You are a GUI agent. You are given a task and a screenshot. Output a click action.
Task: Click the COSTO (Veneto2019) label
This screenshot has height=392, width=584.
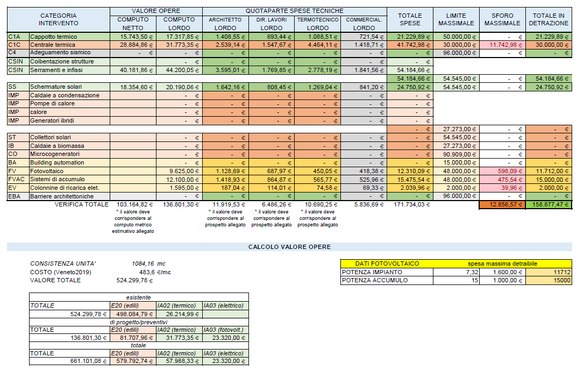point(61,273)
